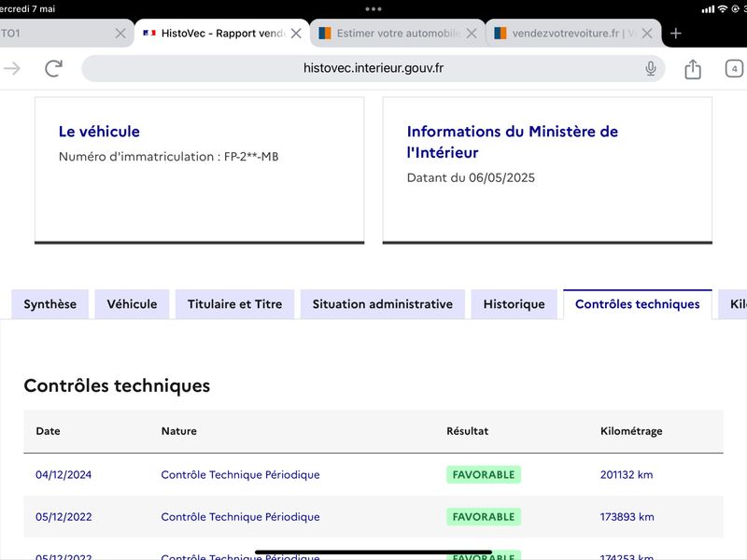Close the vendezvotrevoiture.fr tab
Image resolution: width=747 pixels, height=560 pixels.
coord(647,34)
